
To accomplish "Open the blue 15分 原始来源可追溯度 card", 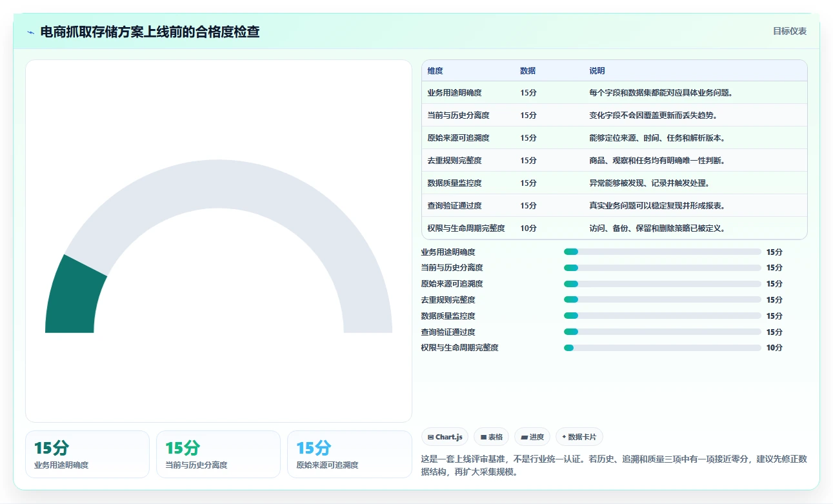I will click(349, 454).
